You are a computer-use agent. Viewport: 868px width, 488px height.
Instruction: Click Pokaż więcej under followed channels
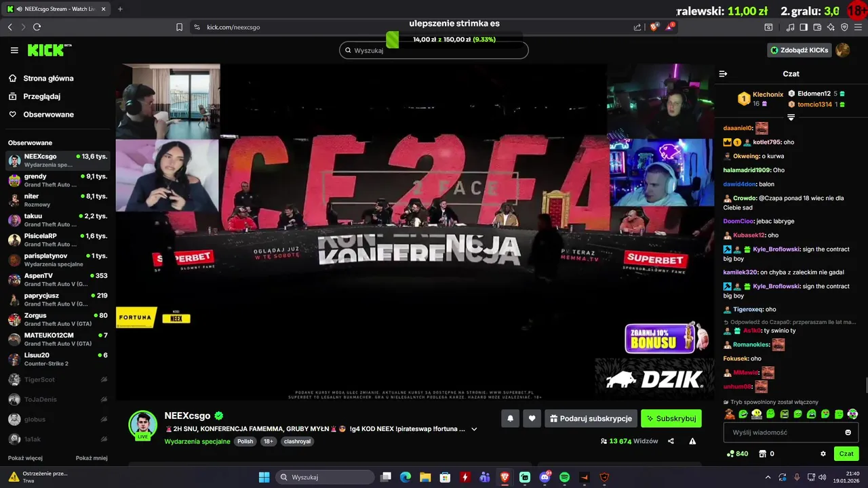(x=25, y=458)
